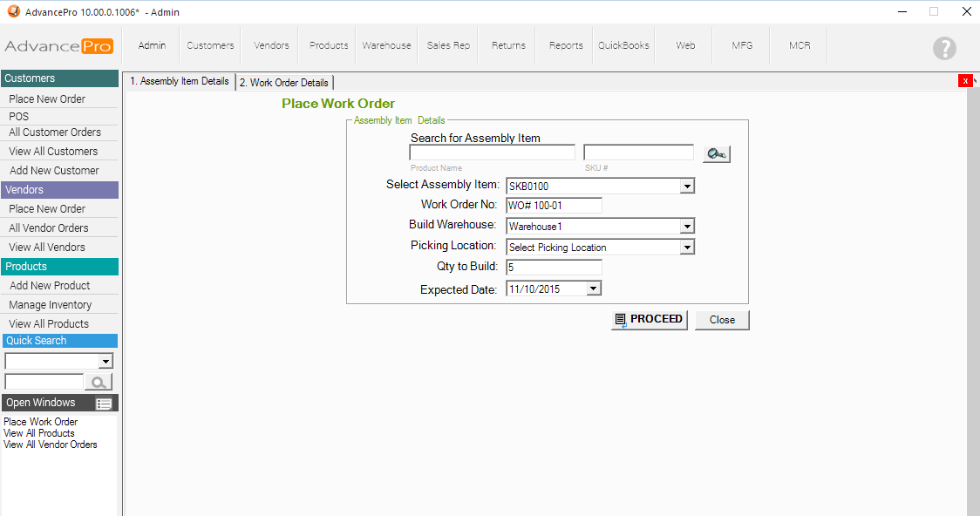980x516 pixels.
Task: Expand the Picking Location dropdown
Action: [x=687, y=248]
